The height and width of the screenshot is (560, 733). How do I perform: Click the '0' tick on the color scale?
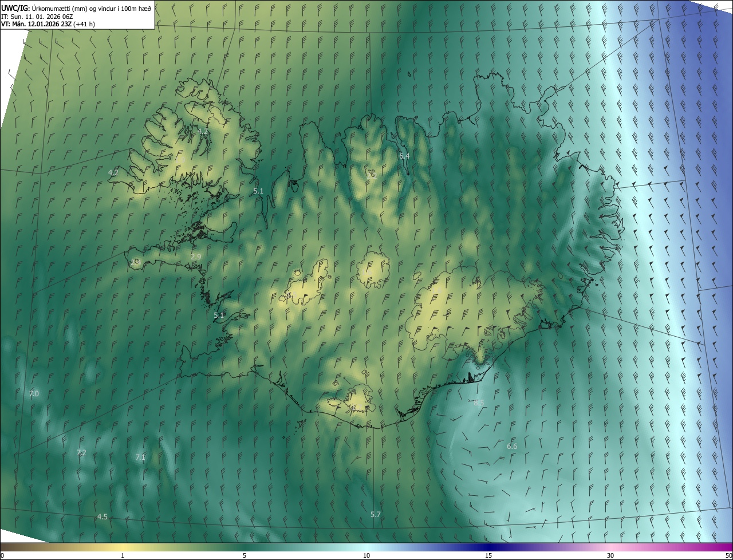(2, 556)
